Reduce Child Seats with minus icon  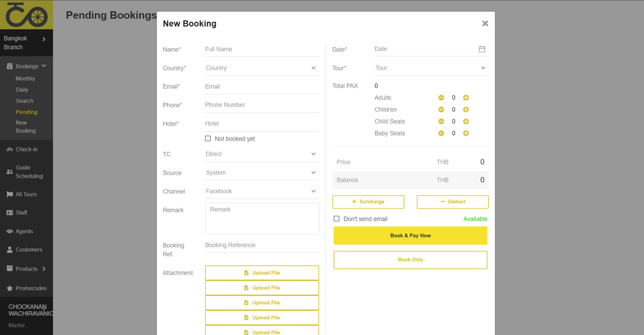click(441, 121)
